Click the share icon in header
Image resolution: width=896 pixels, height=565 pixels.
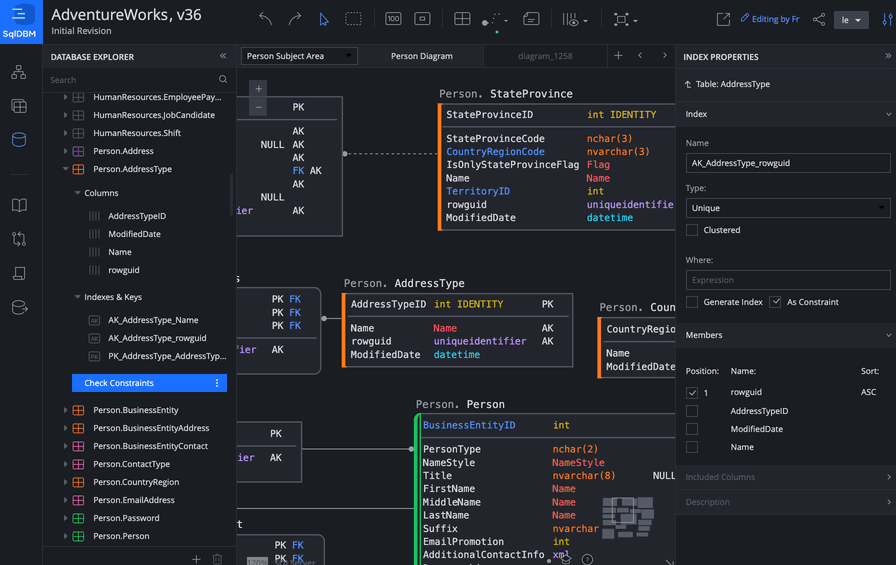pyautogui.click(x=819, y=19)
